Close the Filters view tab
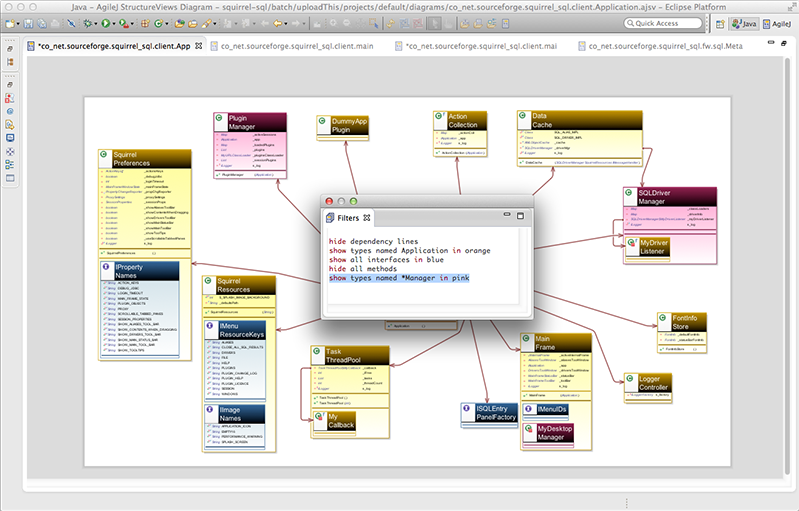 [366, 218]
